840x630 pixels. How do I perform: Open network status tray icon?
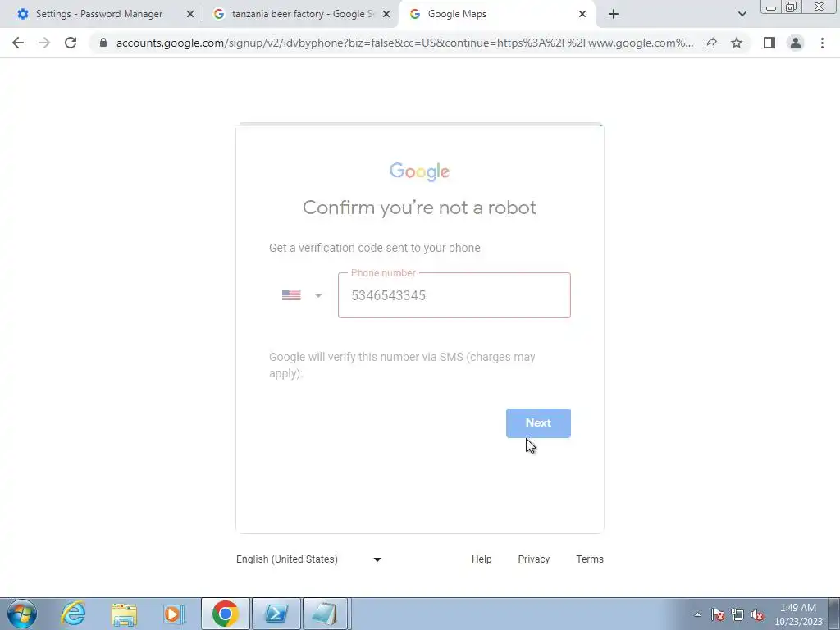click(737, 614)
